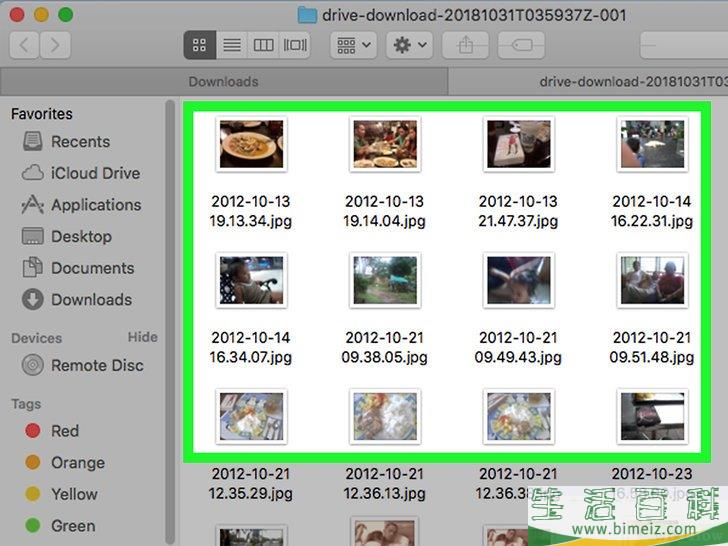Click the sidebar scrollbar
728x546 pixels.
point(170,320)
